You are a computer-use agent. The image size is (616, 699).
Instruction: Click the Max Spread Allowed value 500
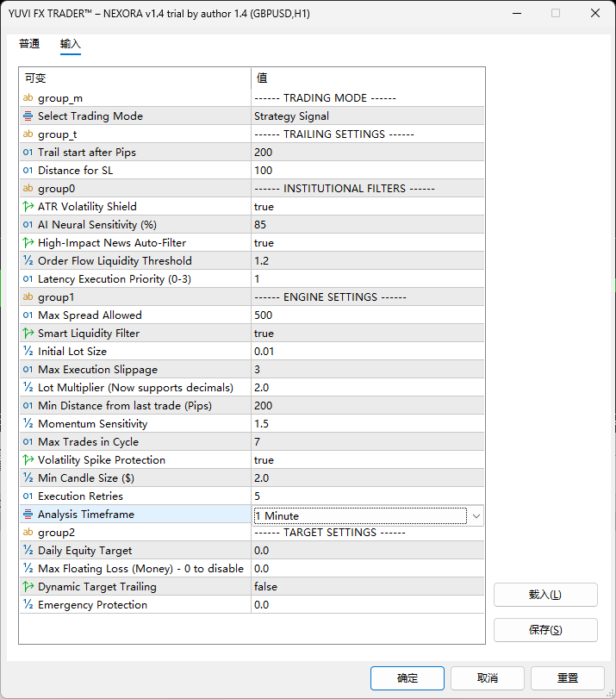264,315
